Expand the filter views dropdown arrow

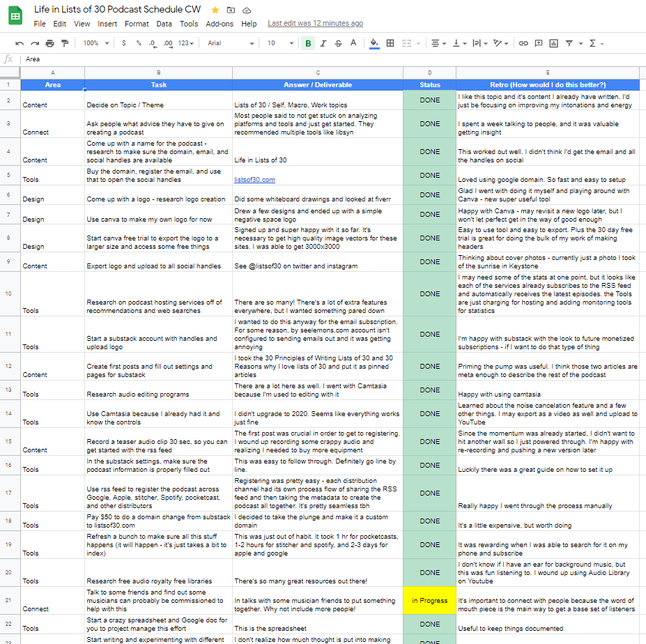580,43
